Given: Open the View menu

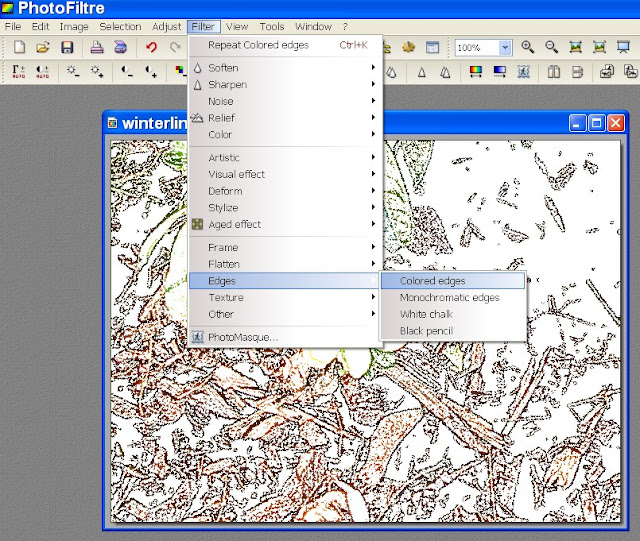Looking at the screenshot, I should [237, 27].
